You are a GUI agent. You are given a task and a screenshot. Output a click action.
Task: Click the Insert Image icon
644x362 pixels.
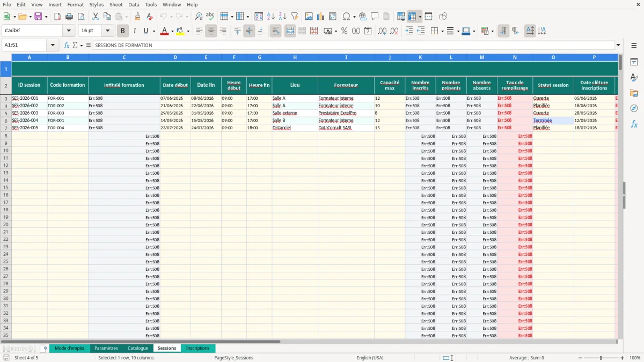tap(309, 17)
